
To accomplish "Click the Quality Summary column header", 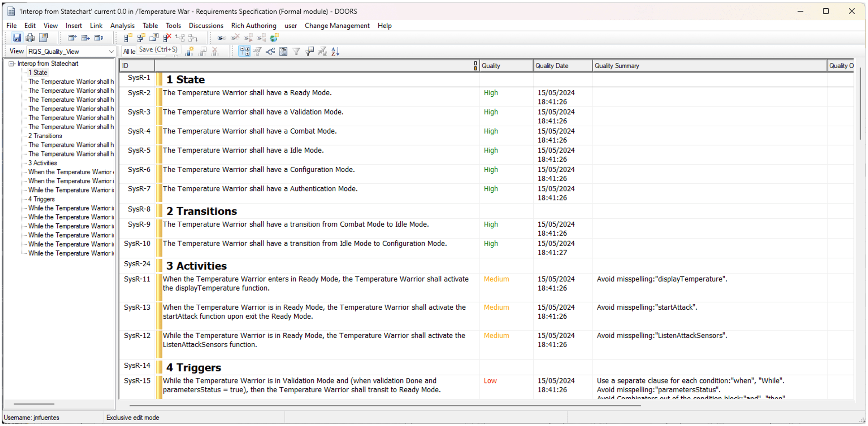I will pyautogui.click(x=710, y=66).
